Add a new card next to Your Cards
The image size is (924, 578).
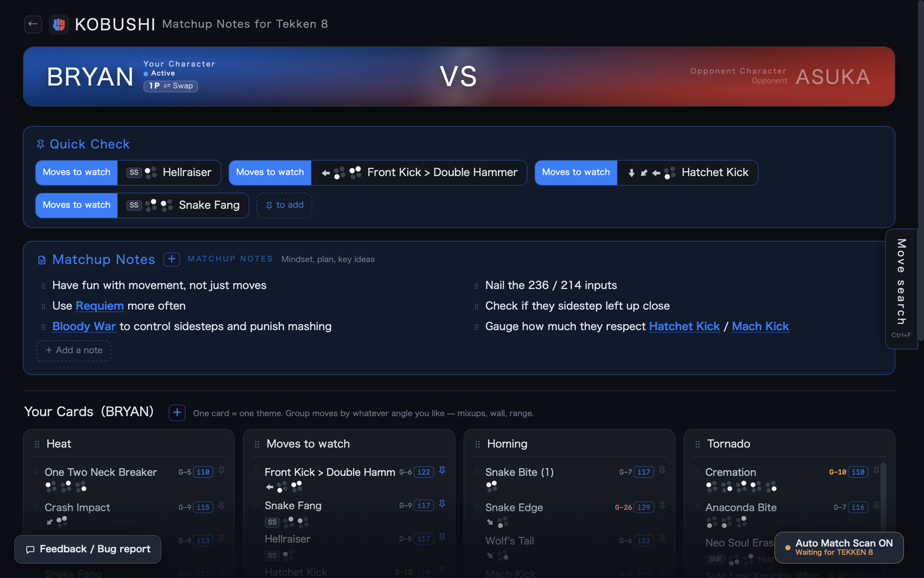[x=177, y=413]
